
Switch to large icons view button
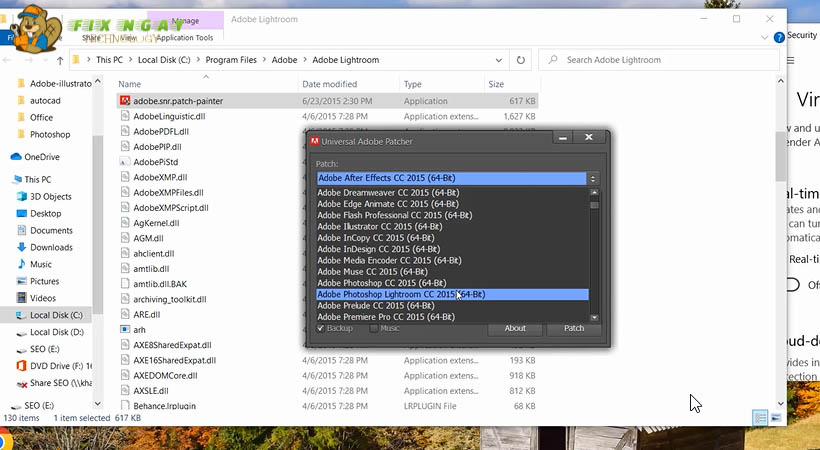776,418
